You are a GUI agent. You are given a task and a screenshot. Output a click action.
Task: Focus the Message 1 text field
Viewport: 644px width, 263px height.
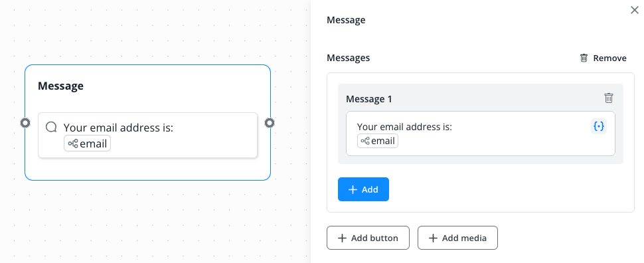click(x=481, y=133)
